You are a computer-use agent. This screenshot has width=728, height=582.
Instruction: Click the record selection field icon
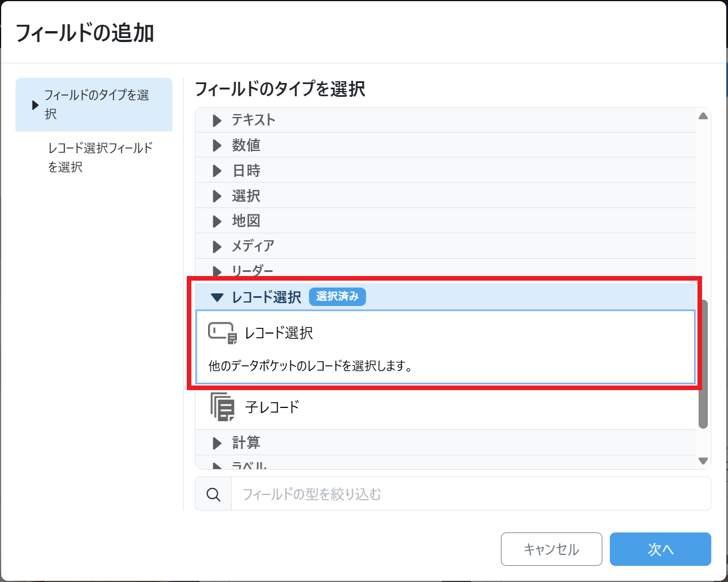(222, 333)
